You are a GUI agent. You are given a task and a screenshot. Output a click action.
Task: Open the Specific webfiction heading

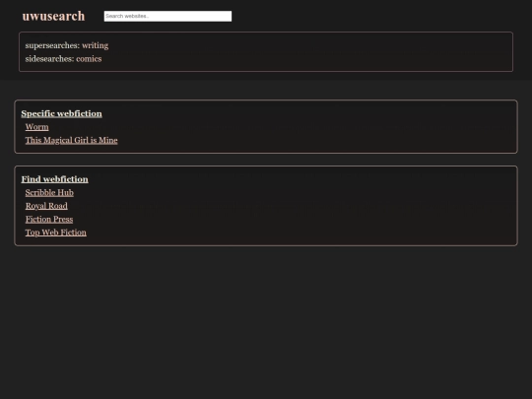[61, 113]
